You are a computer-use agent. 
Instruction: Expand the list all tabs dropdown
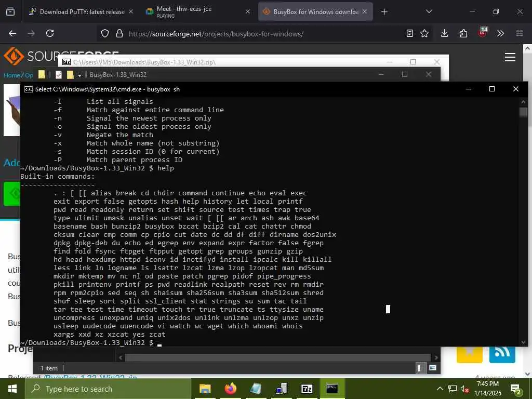coord(429,12)
